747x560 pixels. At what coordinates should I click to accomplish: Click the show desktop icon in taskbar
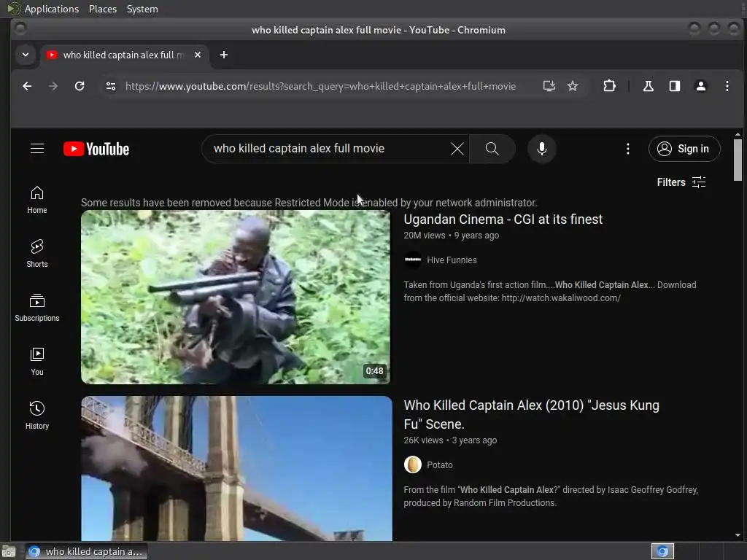pos(9,551)
